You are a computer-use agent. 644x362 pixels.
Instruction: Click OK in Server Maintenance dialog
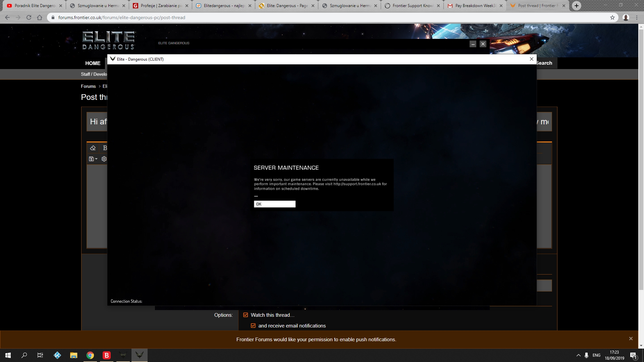click(x=274, y=204)
